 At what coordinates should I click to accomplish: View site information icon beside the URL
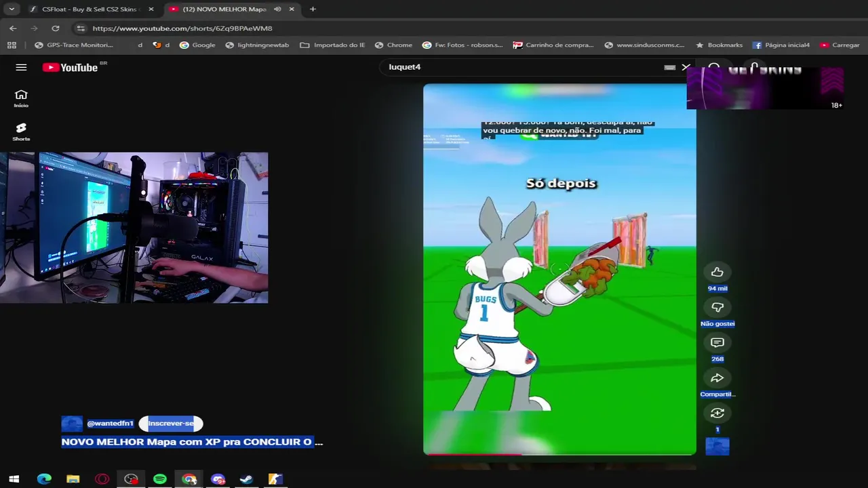pos(81,28)
